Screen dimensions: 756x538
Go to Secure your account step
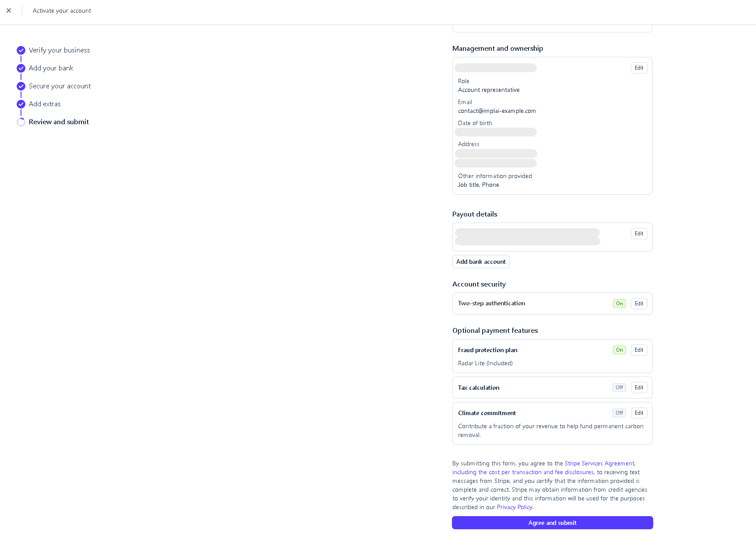[60, 86]
